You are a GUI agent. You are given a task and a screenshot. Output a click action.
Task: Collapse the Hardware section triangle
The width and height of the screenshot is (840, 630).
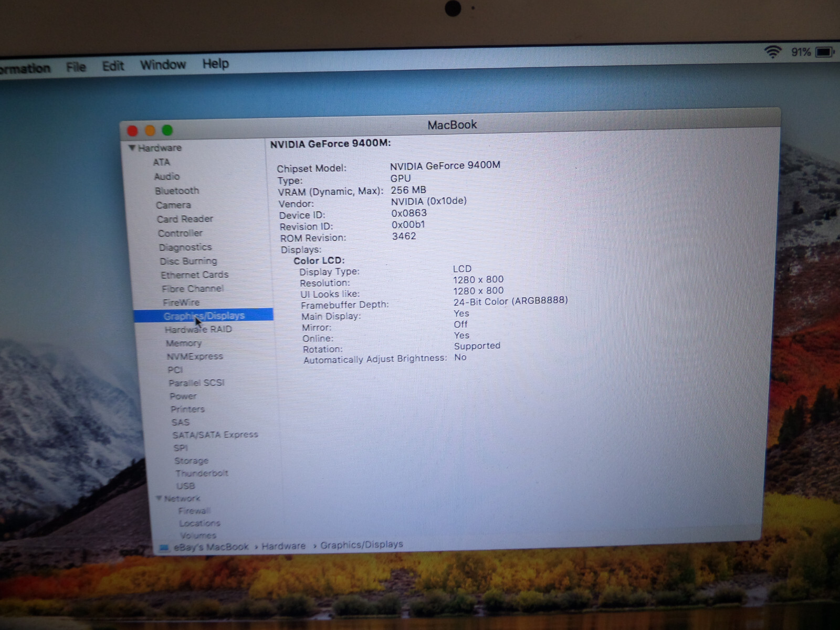132,148
